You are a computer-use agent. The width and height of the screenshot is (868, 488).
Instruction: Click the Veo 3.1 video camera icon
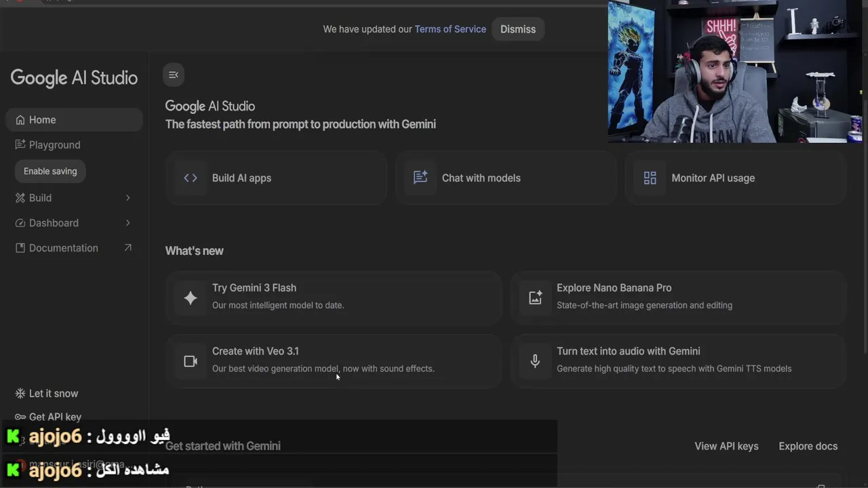191,361
